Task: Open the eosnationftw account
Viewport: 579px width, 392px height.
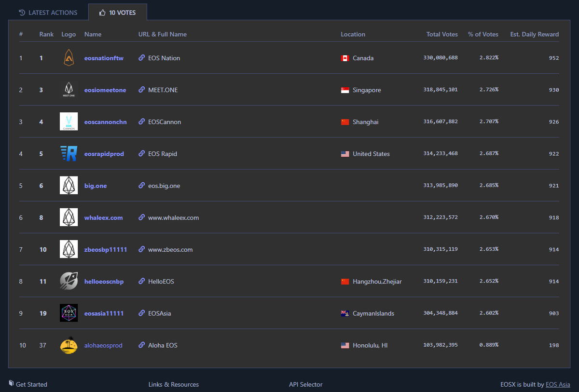Action: 104,58
